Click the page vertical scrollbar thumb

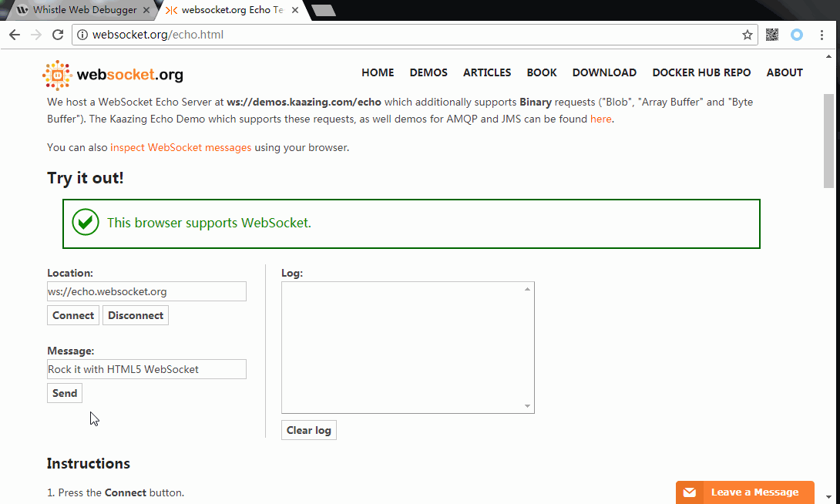pyautogui.click(x=828, y=141)
